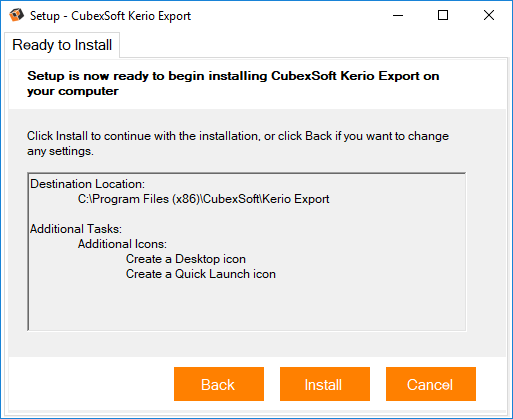The height and width of the screenshot is (419, 513).
Task: Click the bold setup ready heading
Action: pos(233,83)
